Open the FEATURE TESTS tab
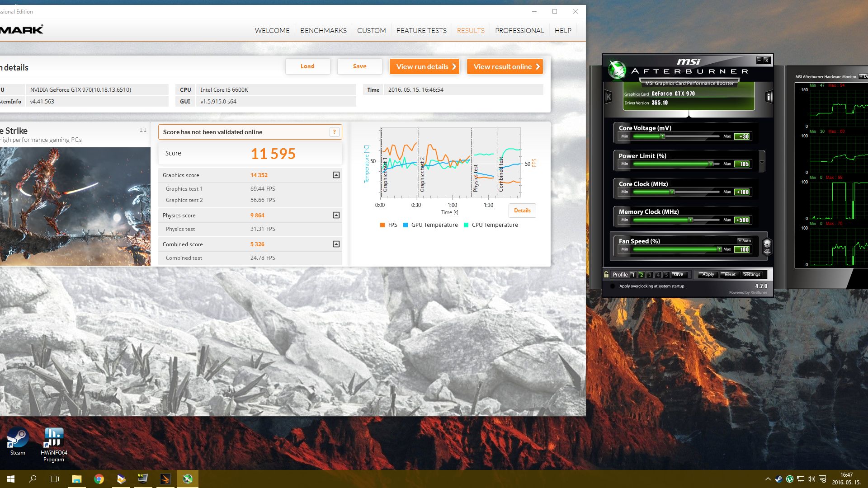The image size is (868, 488). pyautogui.click(x=421, y=30)
